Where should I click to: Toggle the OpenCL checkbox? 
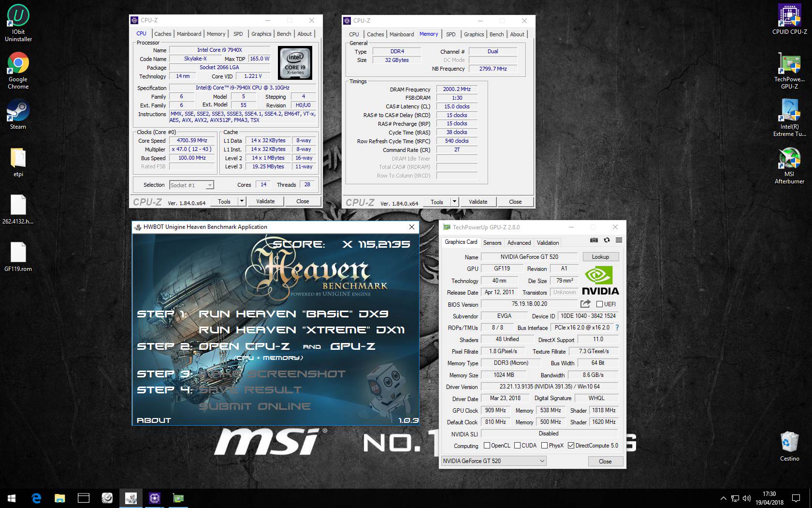487,446
